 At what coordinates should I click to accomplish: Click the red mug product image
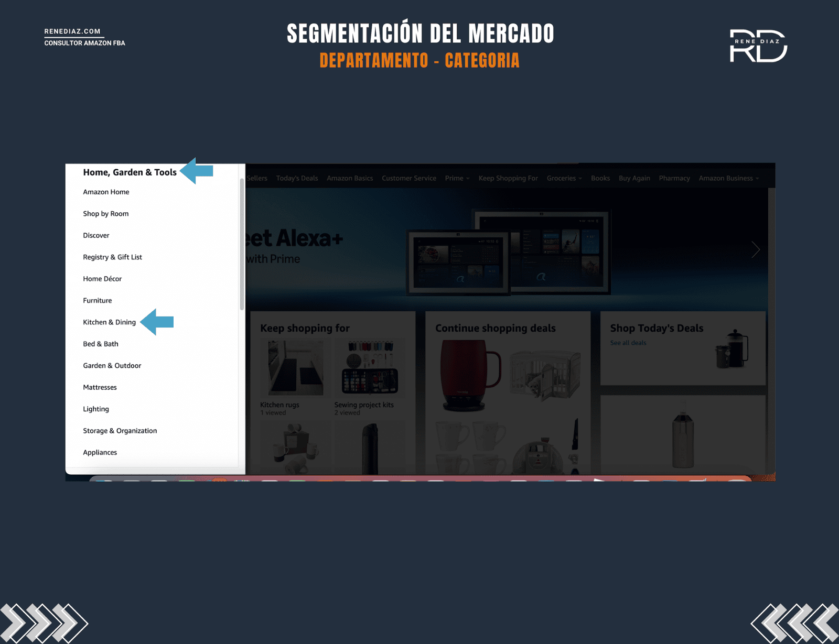pos(469,375)
